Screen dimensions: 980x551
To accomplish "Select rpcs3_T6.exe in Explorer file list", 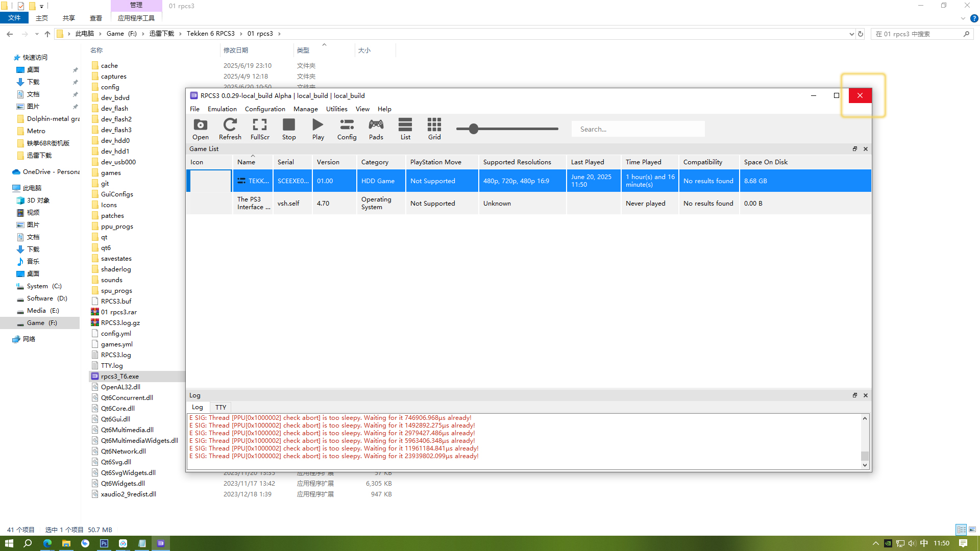I will [120, 376].
